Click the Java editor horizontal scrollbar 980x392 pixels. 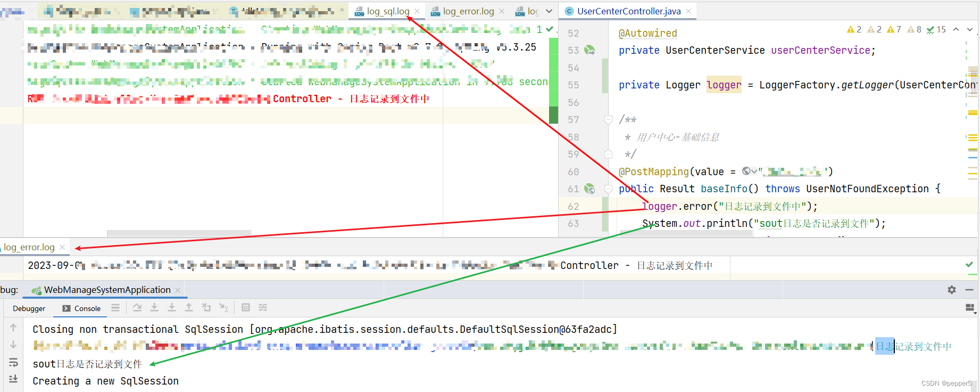click(686, 233)
